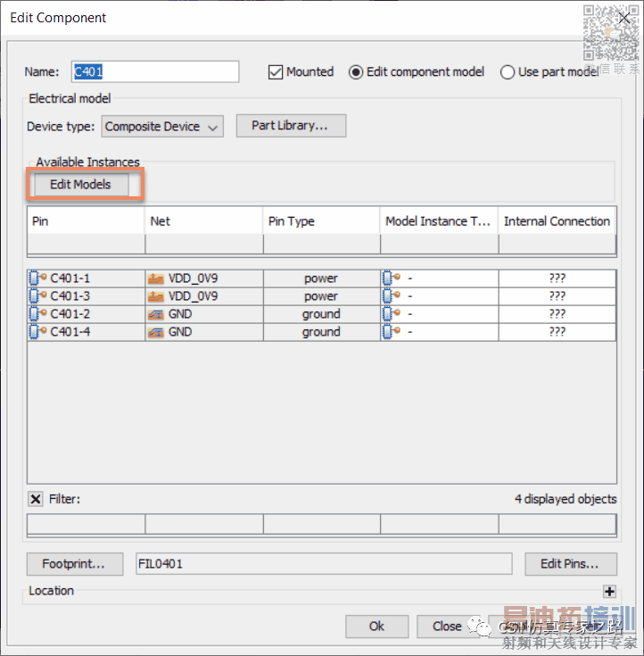Screen dimensions: 644x656
Task: Sort by the Pin column header
Action: point(87,221)
